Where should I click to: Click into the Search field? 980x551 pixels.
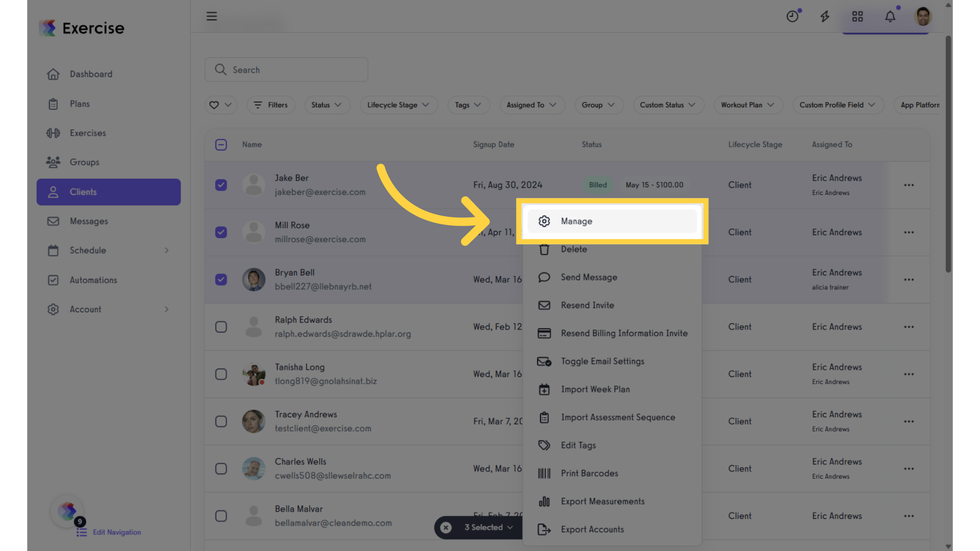click(286, 70)
